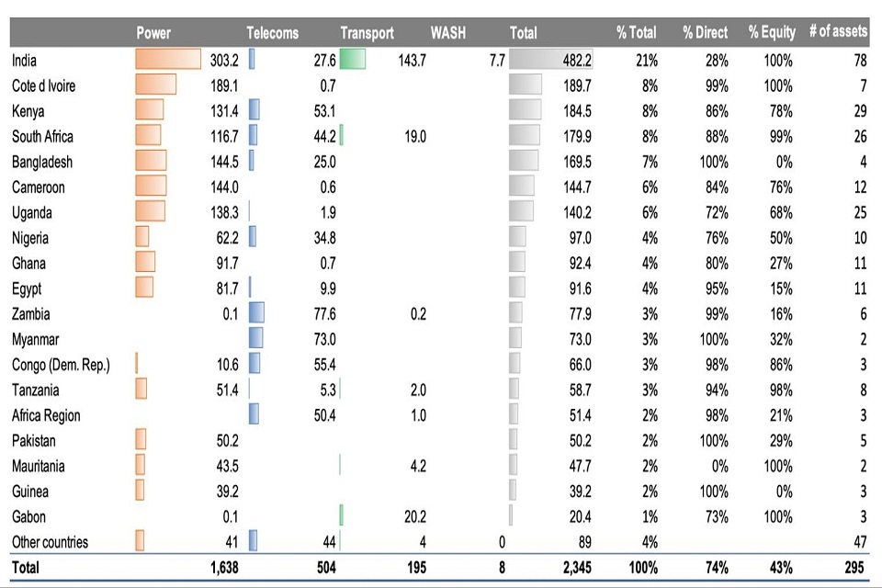Click the WASH column header

(x=448, y=33)
